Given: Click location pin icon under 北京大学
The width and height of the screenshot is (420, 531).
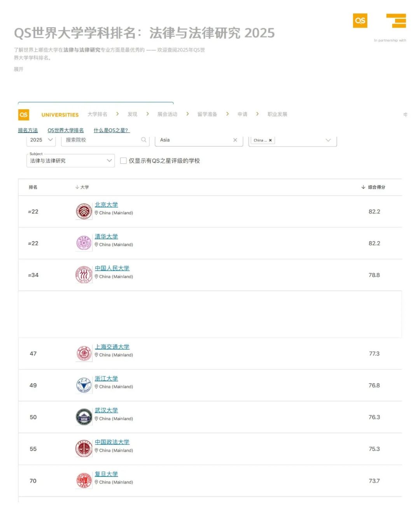Looking at the screenshot, I should [x=96, y=213].
